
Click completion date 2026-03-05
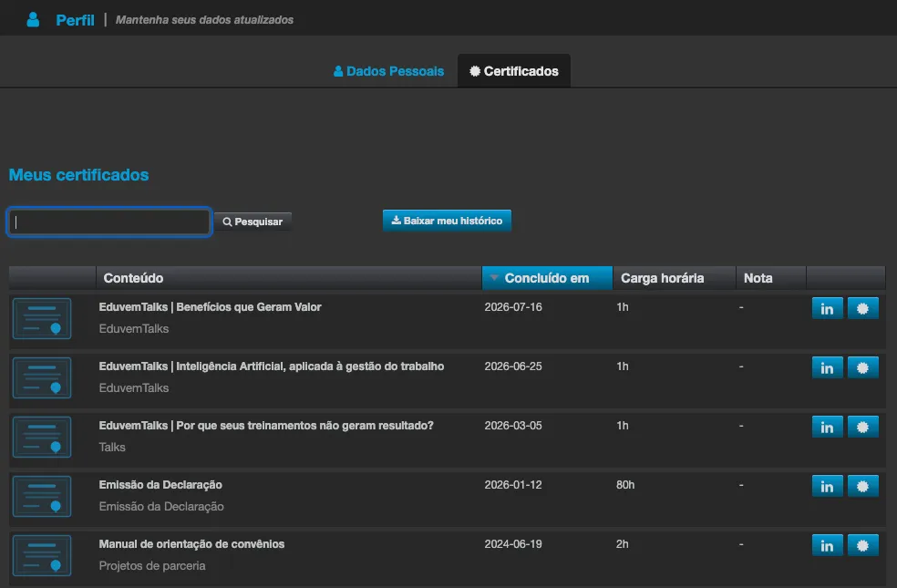[x=513, y=426]
